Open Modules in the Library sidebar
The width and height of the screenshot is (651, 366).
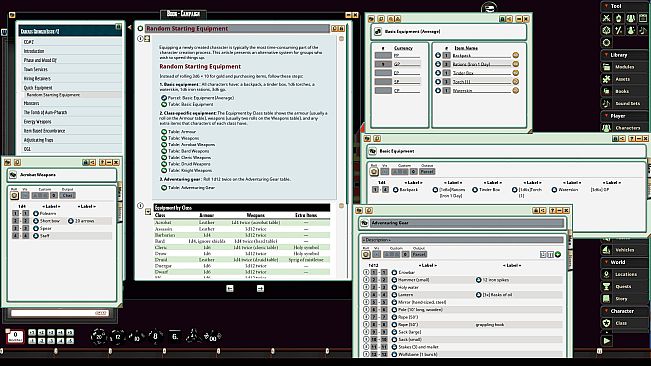[x=624, y=67]
